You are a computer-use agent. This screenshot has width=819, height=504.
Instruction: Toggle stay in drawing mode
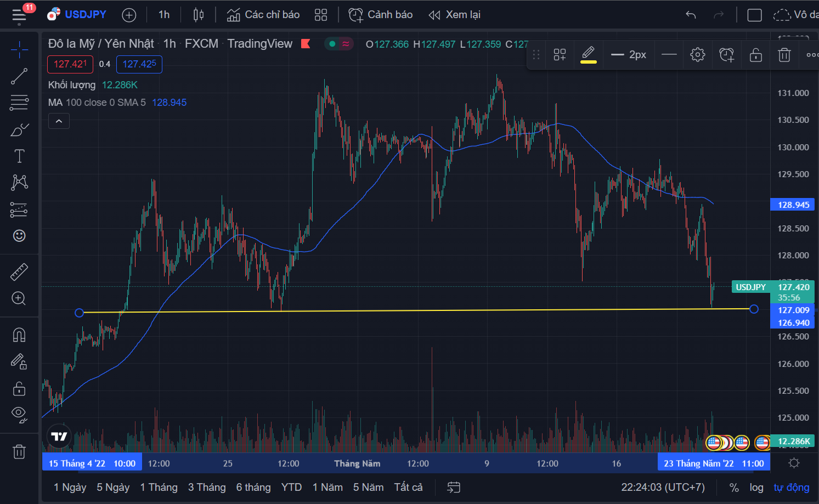[19, 361]
